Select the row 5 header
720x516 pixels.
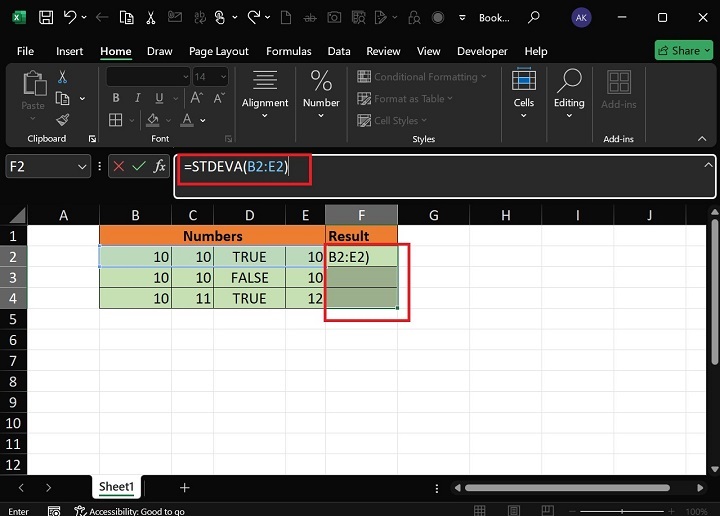13,319
